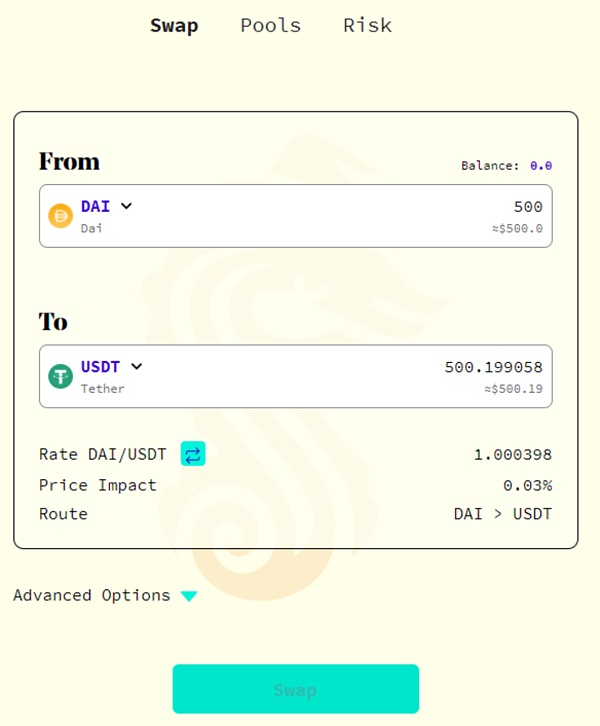600x726 pixels.
Task: Open the Pools tab
Action: tap(270, 26)
